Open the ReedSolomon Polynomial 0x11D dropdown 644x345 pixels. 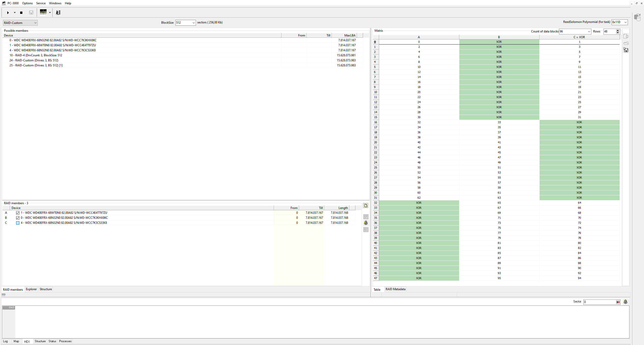coord(620,22)
